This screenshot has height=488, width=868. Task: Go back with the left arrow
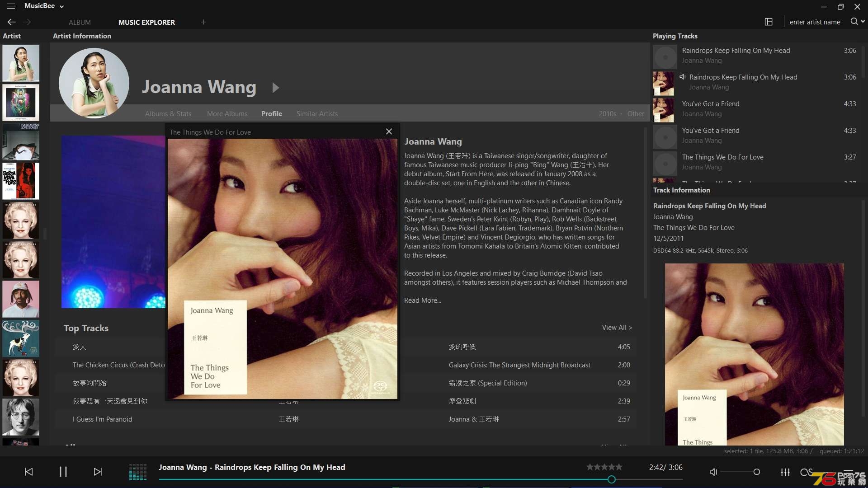click(x=12, y=22)
